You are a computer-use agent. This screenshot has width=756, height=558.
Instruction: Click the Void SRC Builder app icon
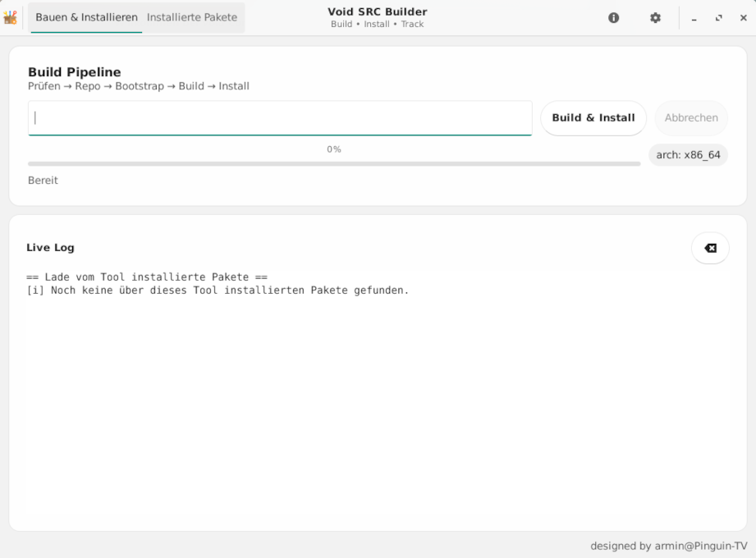(11, 17)
